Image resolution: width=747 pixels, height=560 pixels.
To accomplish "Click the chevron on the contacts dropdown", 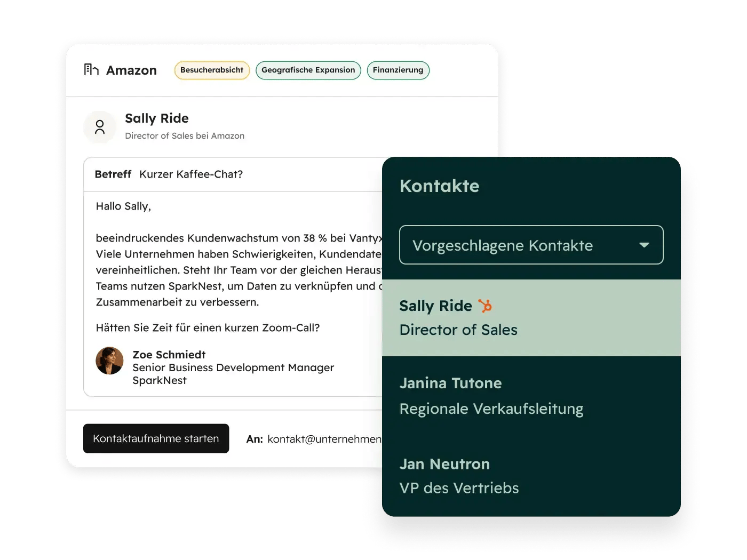I will click(x=645, y=245).
